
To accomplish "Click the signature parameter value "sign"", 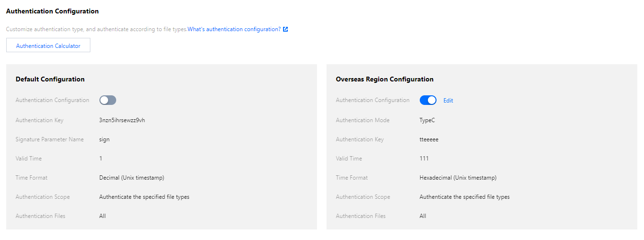I will [104, 139].
